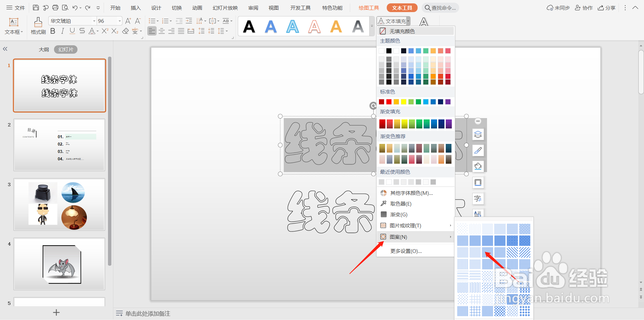
Task: Toggle bold formatting
Action: [x=53, y=31]
